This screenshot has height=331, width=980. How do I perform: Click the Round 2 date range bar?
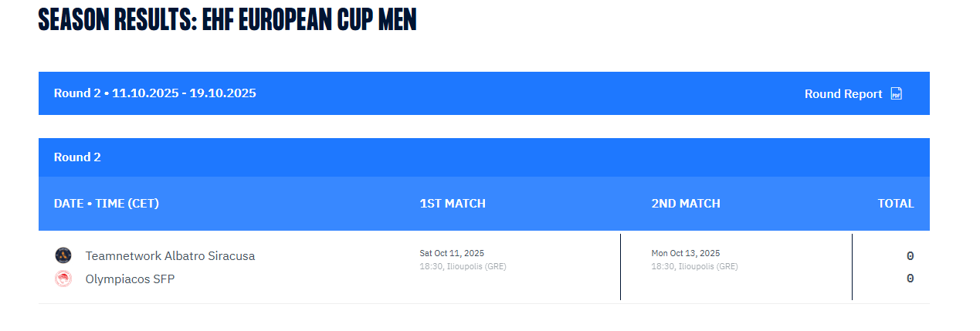coord(155,93)
